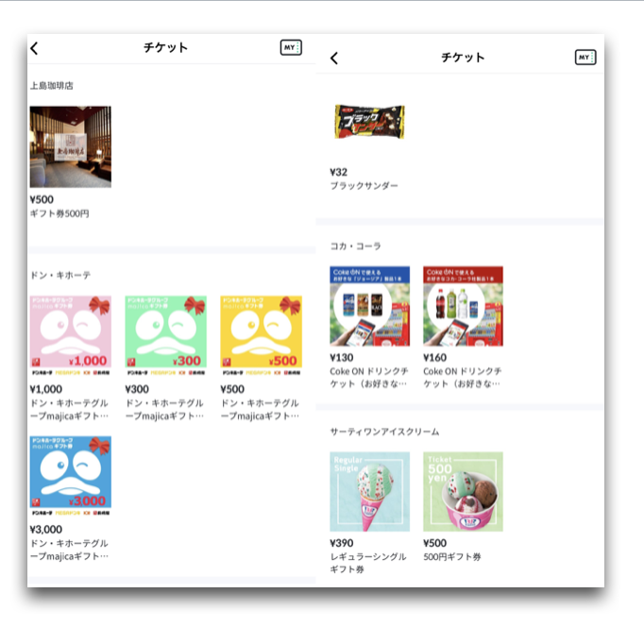Select the yellow ¥500 majica gift card
Screen dimensions: 644x644
click(x=261, y=335)
